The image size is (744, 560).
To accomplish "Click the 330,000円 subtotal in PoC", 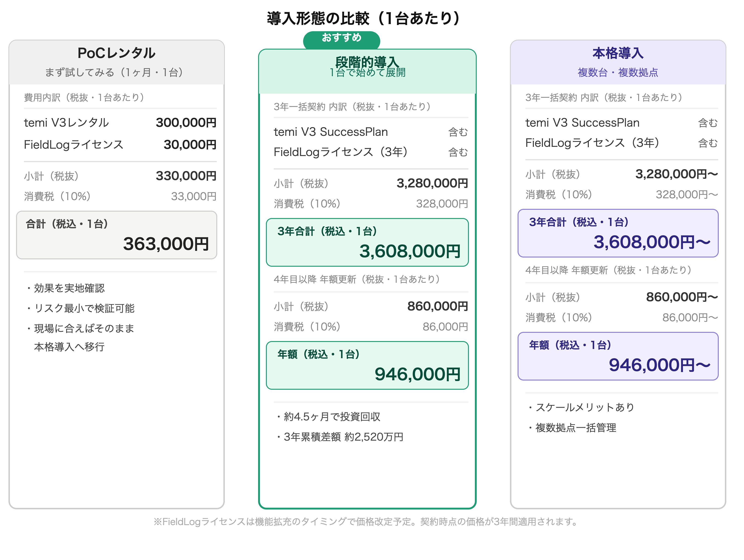I will [186, 176].
